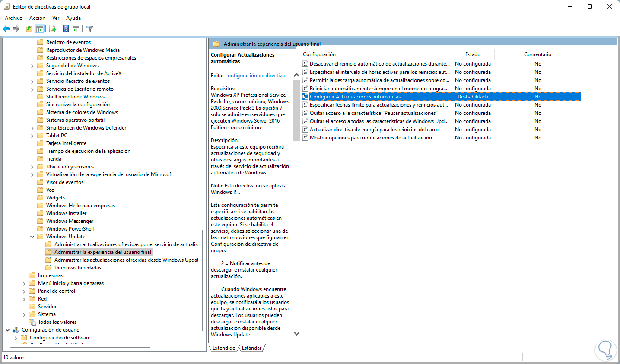Toggle the show/hide action pane icon
The width and height of the screenshot is (620, 364).
[76, 29]
